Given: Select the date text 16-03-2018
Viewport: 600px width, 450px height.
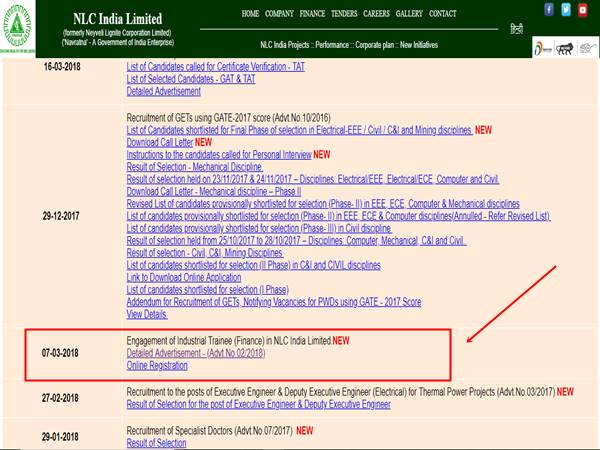Looking at the screenshot, I should [62, 67].
